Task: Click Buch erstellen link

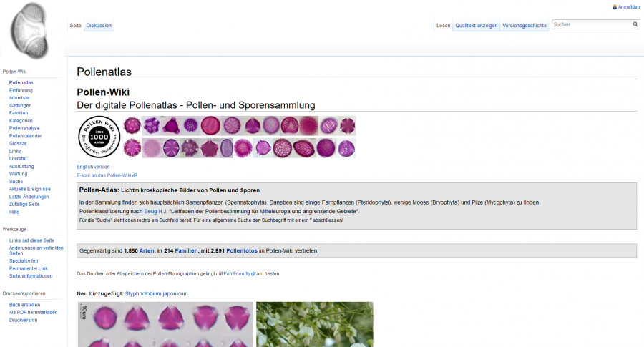Action: click(x=24, y=305)
